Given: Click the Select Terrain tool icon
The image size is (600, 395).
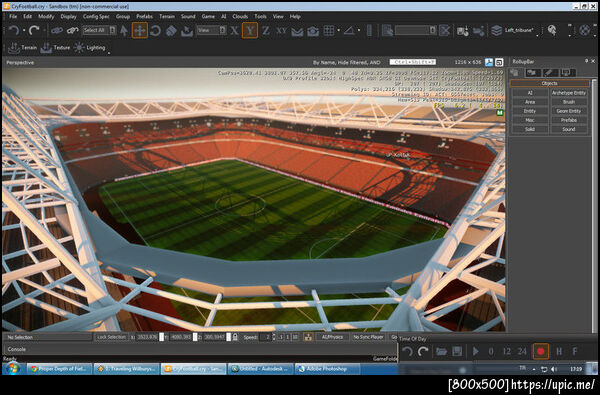Looking at the screenshot, I should tap(187, 31).
